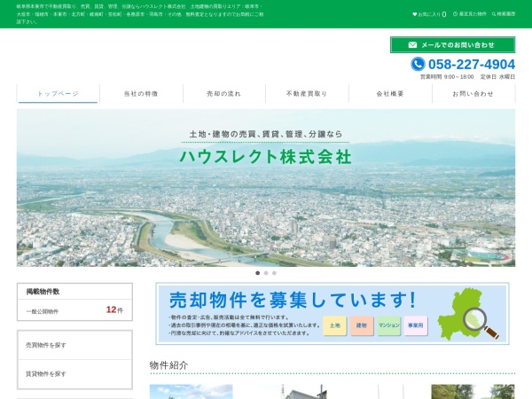This screenshot has height=399, width=532.
Task: Click the clock icon for 最近見た物件
Action: 455,14
